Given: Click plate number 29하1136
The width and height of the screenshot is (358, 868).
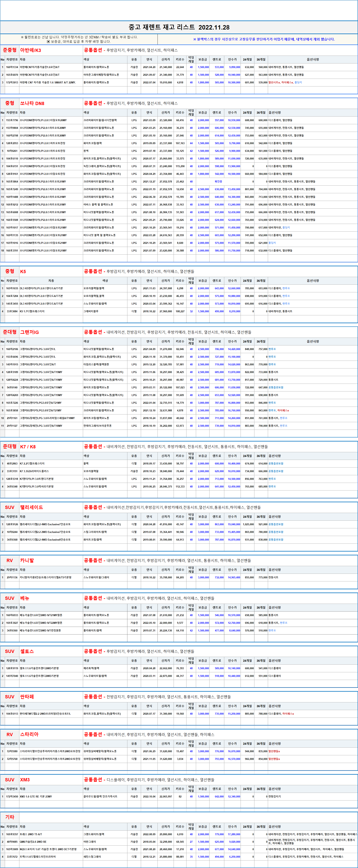Looking at the screenshot, I should click(x=12, y=578).
